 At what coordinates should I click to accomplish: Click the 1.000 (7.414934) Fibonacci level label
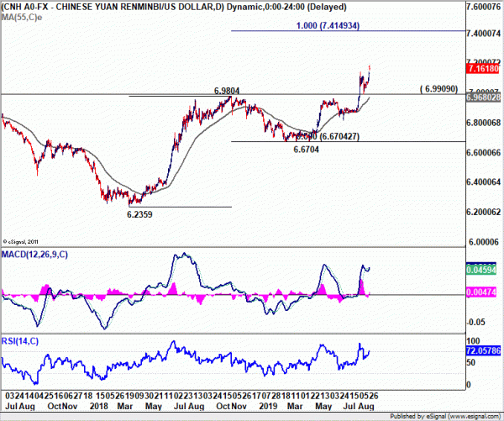328,25
